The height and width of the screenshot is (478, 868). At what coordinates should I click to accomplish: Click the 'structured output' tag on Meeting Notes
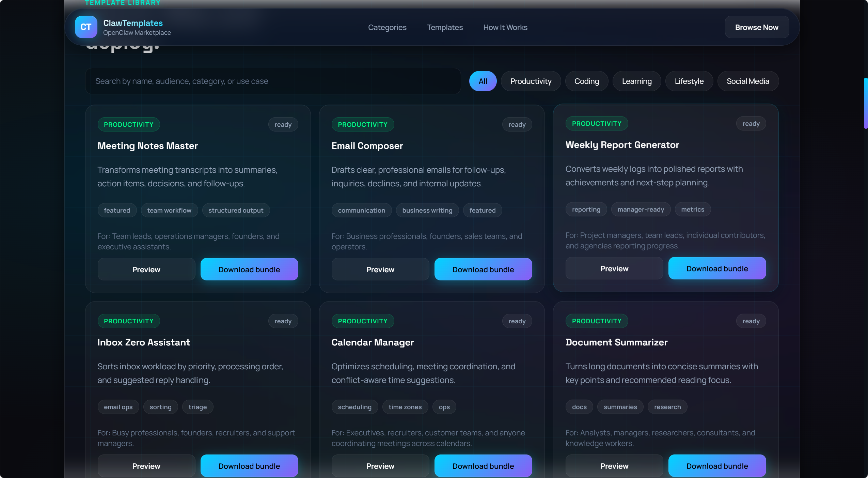[x=236, y=210]
